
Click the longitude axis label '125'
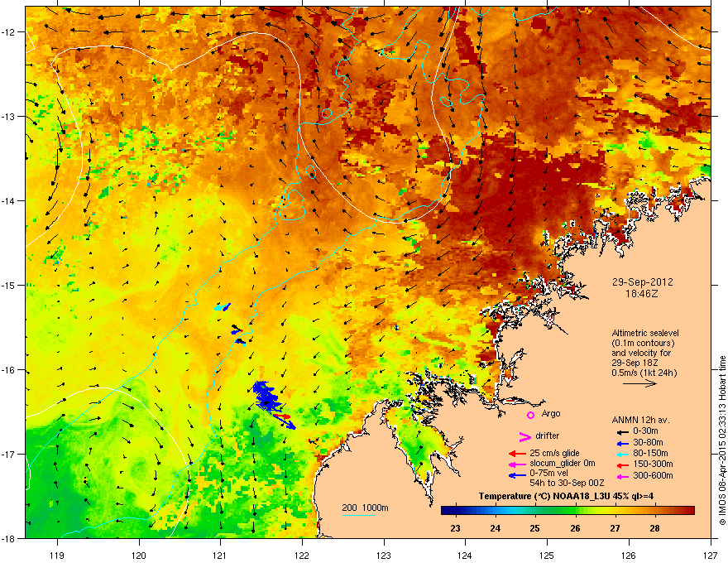pyautogui.click(x=547, y=555)
